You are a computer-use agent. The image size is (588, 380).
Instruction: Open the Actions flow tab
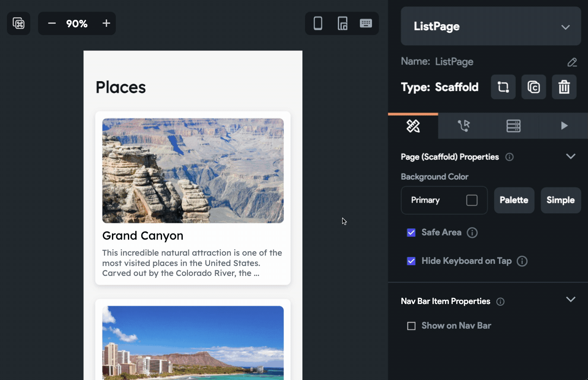pos(464,126)
